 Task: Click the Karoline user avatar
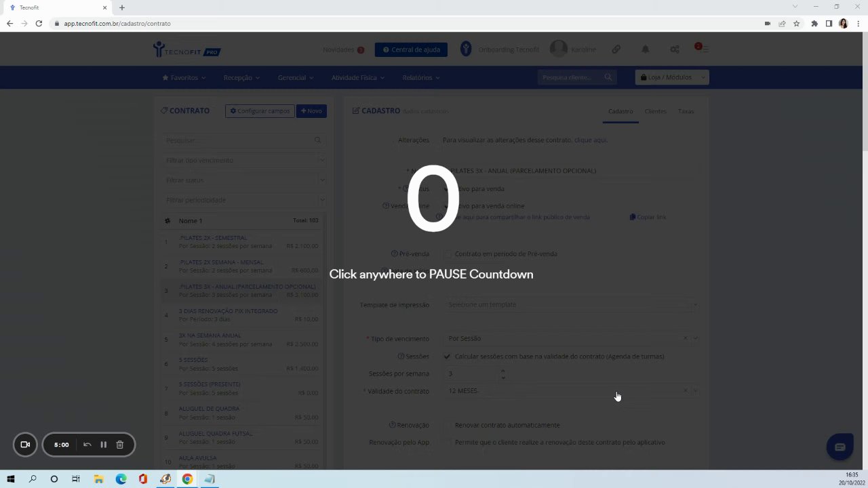coord(558,49)
